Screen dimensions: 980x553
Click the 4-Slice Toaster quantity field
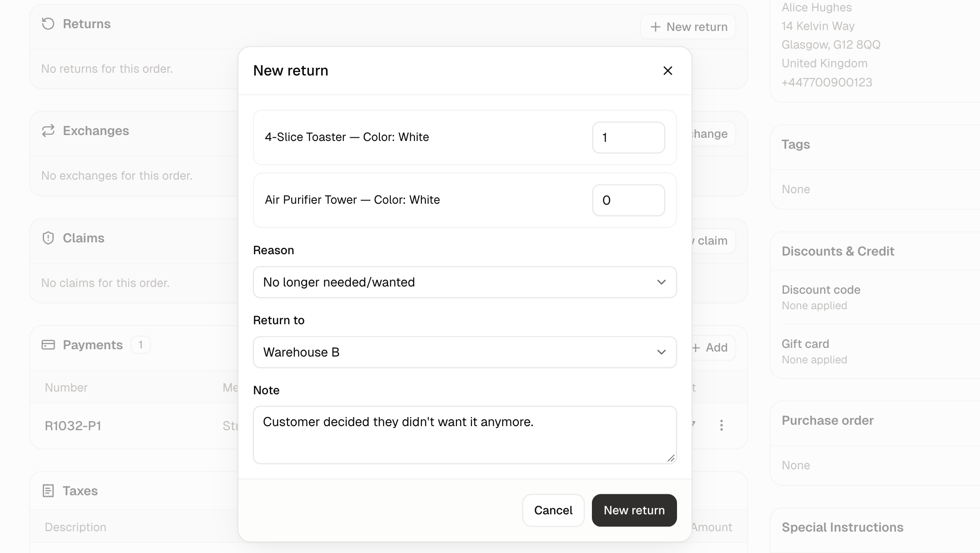(x=628, y=137)
